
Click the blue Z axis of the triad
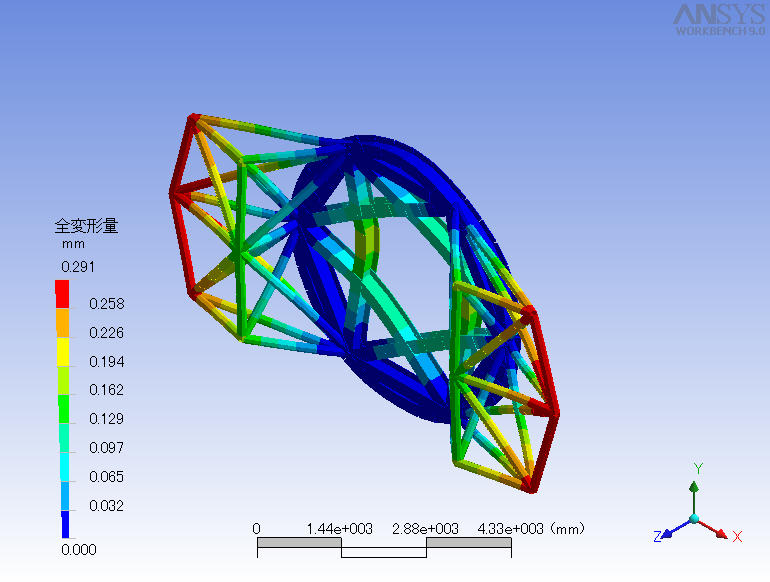point(675,529)
